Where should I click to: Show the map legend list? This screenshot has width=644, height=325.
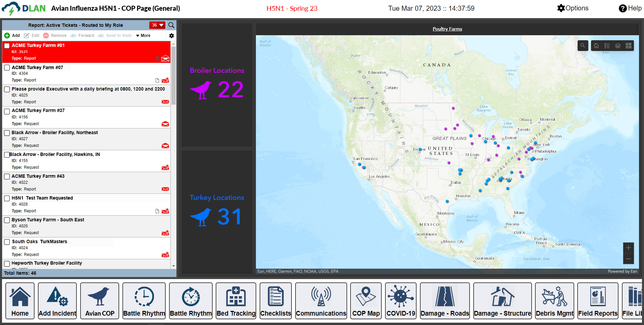coord(607,46)
